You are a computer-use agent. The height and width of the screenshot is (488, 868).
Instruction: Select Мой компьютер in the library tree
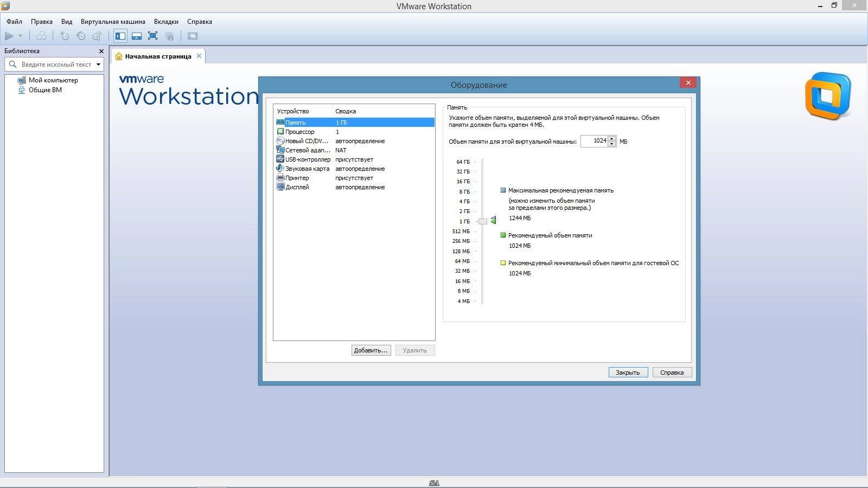coord(53,80)
